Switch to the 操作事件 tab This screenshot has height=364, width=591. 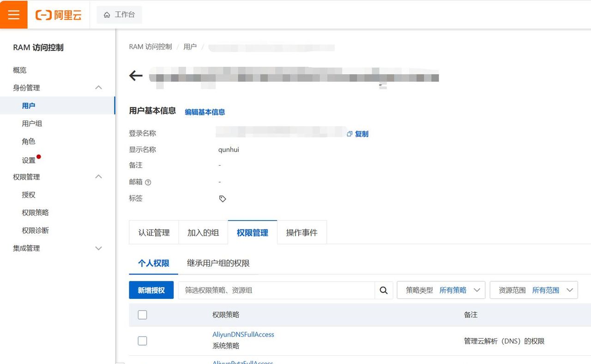(x=302, y=233)
